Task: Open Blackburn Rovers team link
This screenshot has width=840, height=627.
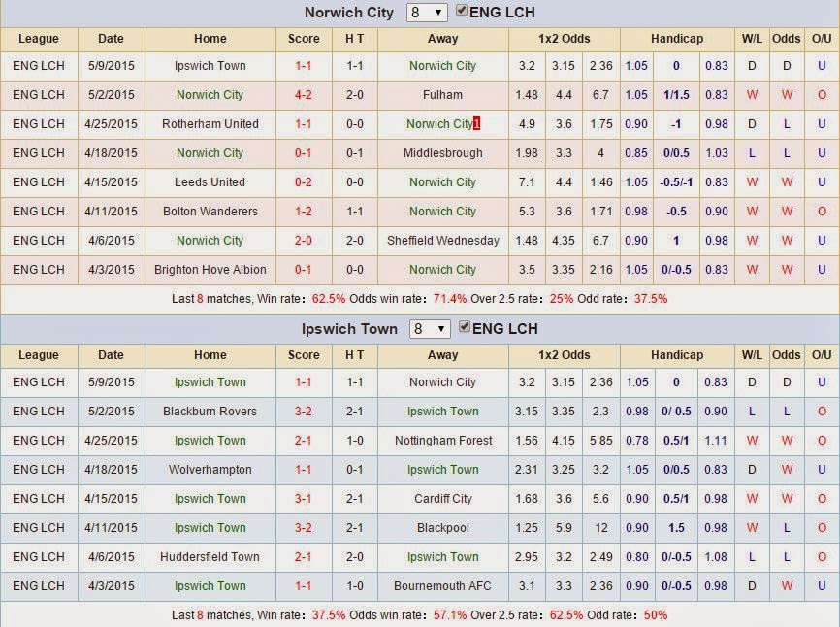Action: (x=210, y=411)
